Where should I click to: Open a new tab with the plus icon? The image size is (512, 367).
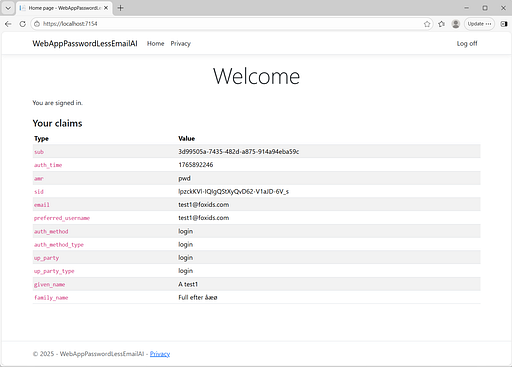pyautogui.click(x=121, y=8)
